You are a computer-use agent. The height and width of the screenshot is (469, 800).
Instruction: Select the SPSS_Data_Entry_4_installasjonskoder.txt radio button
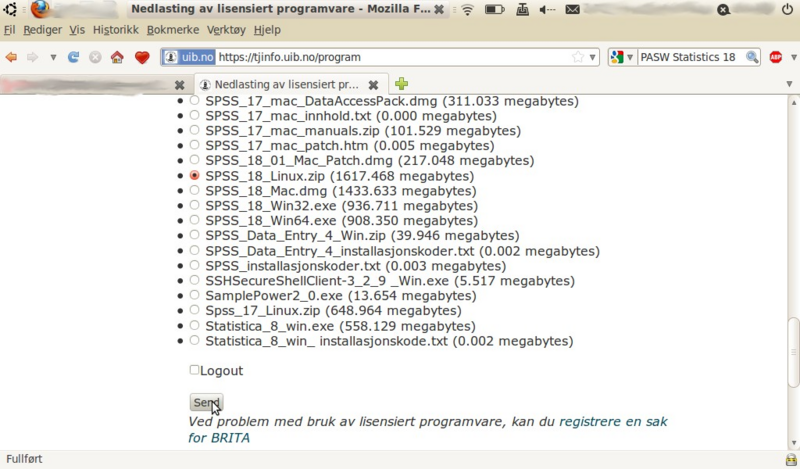coord(194,250)
